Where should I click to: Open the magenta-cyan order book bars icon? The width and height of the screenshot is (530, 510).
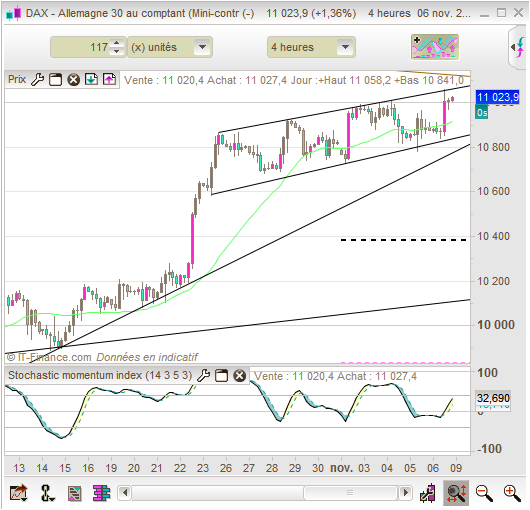(101, 493)
